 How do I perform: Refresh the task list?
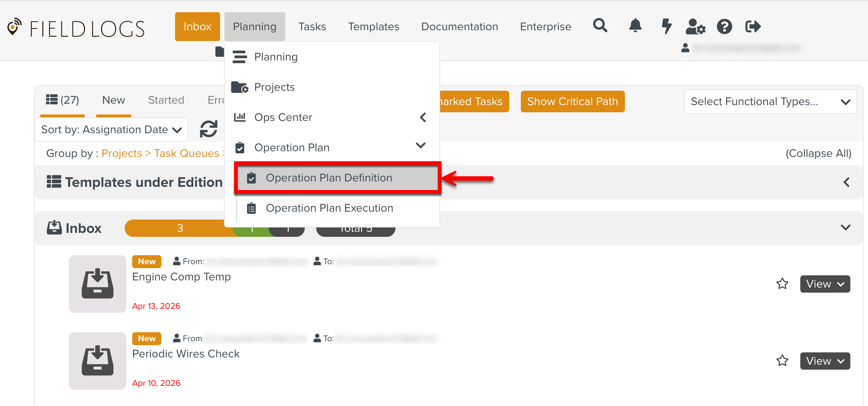[209, 129]
